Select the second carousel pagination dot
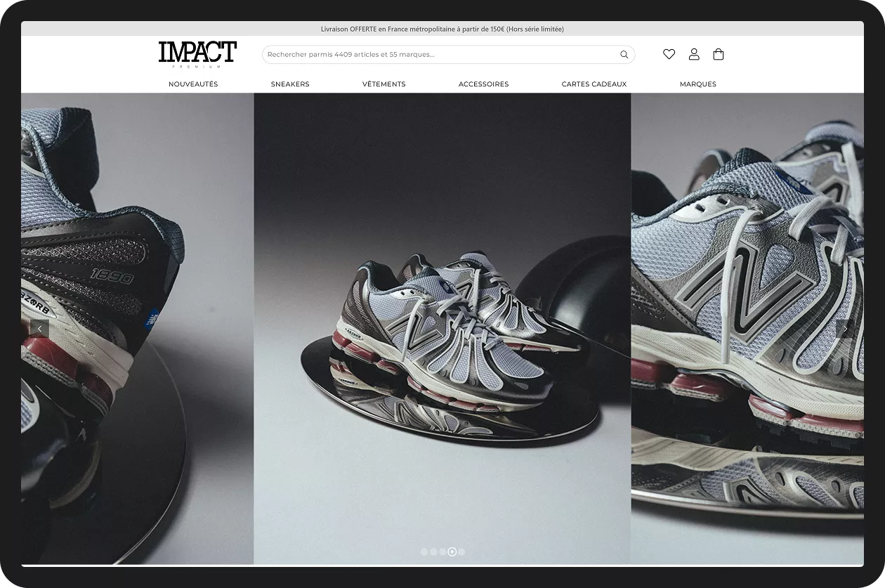The width and height of the screenshot is (885, 588). coord(433,551)
